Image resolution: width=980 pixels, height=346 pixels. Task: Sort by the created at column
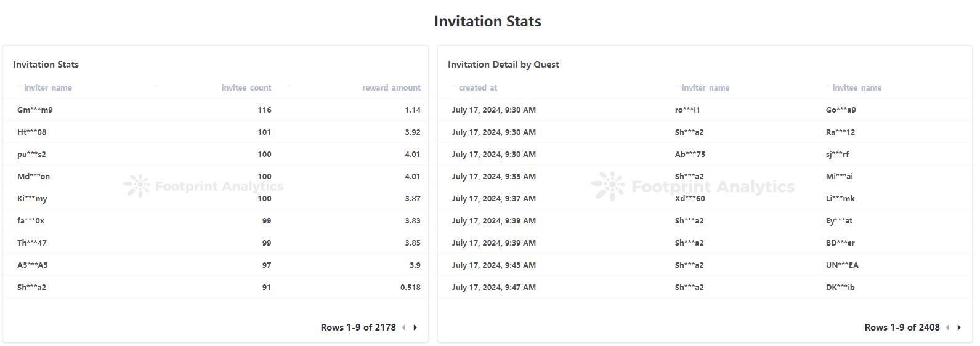[x=477, y=88]
